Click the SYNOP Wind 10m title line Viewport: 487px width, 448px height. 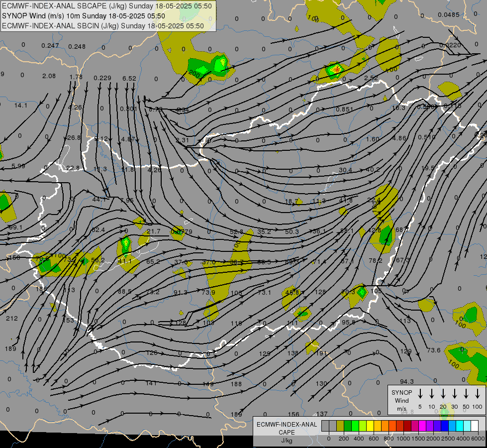pos(83,16)
